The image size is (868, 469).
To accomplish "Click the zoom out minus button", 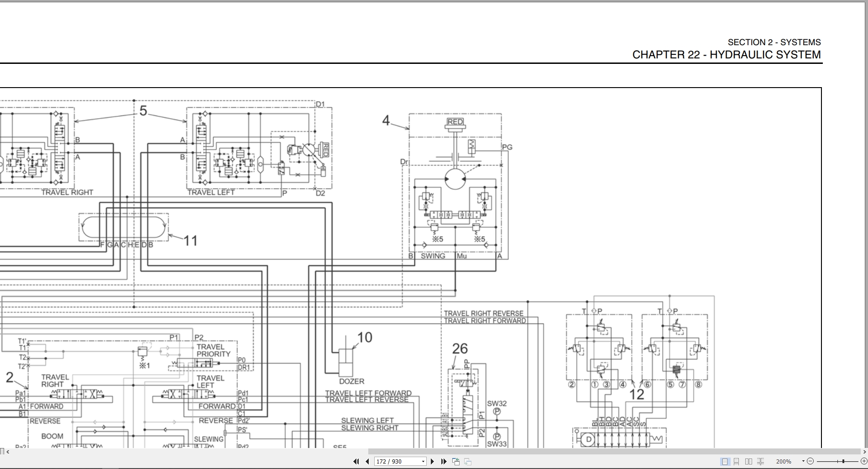I will pyautogui.click(x=810, y=461).
